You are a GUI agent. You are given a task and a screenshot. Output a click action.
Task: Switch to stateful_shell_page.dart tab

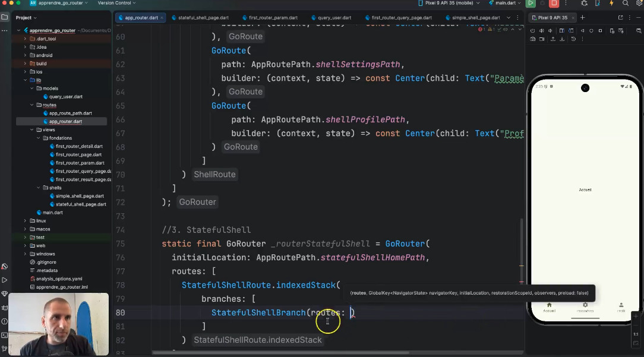[203, 18]
